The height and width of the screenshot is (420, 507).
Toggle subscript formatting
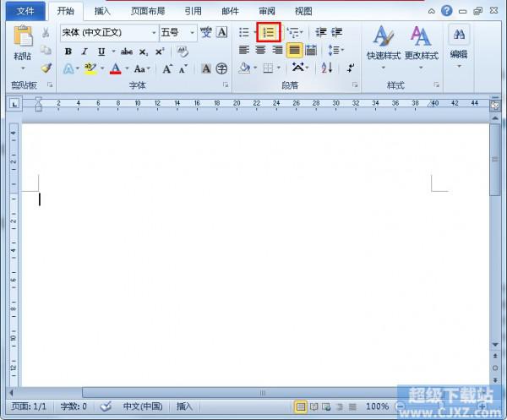144,52
